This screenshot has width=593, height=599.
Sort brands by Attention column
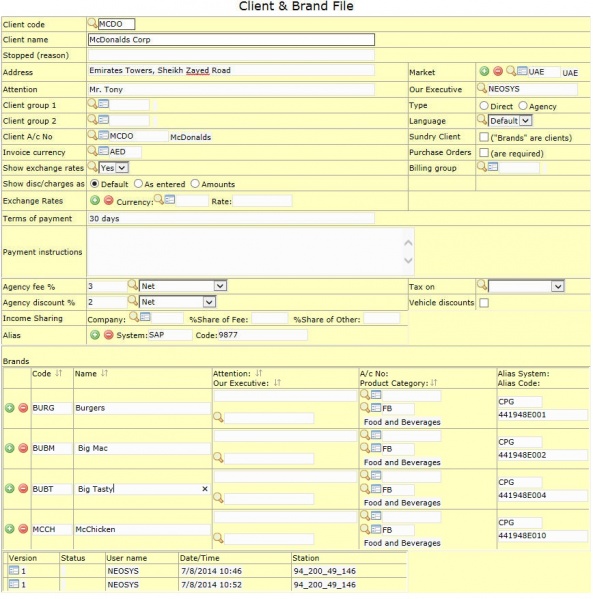coord(259,373)
